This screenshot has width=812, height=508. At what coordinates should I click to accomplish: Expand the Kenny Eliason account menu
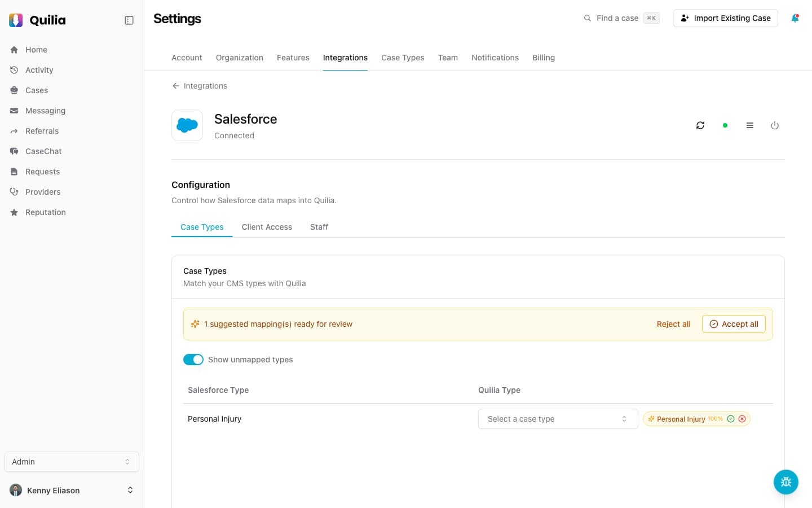point(72,490)
